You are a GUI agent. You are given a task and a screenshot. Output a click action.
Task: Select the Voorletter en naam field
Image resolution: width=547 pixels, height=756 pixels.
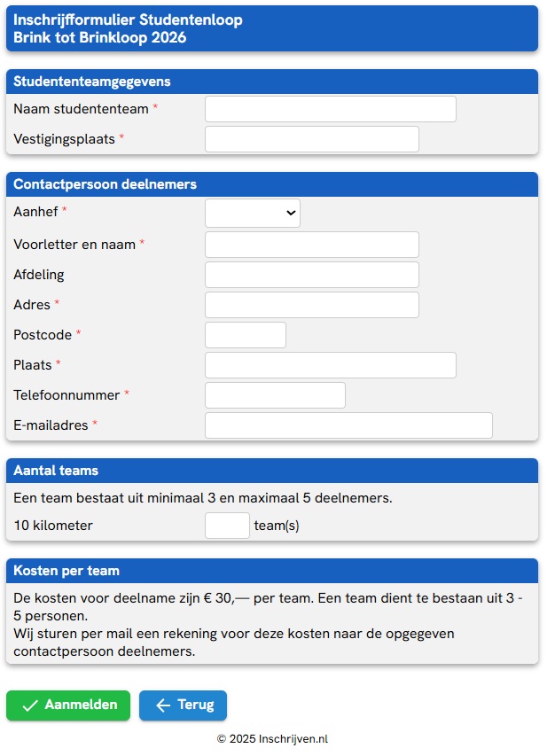311,245
